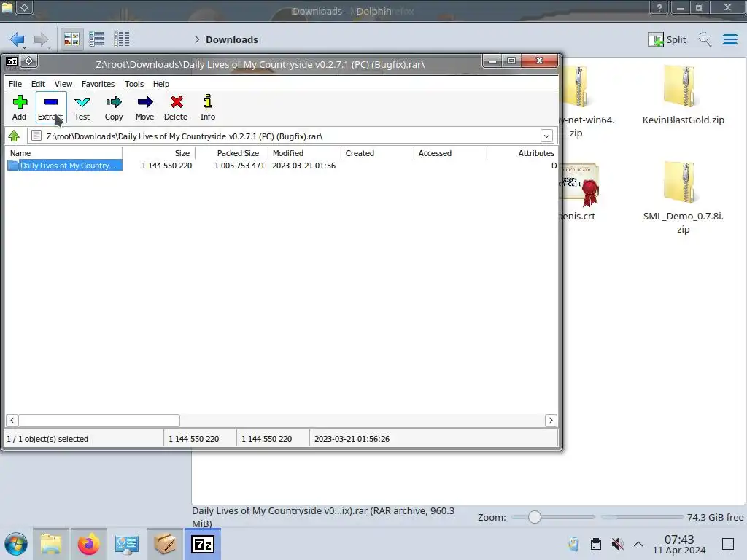Open Dolphin hamburger menu

point(729,39)
